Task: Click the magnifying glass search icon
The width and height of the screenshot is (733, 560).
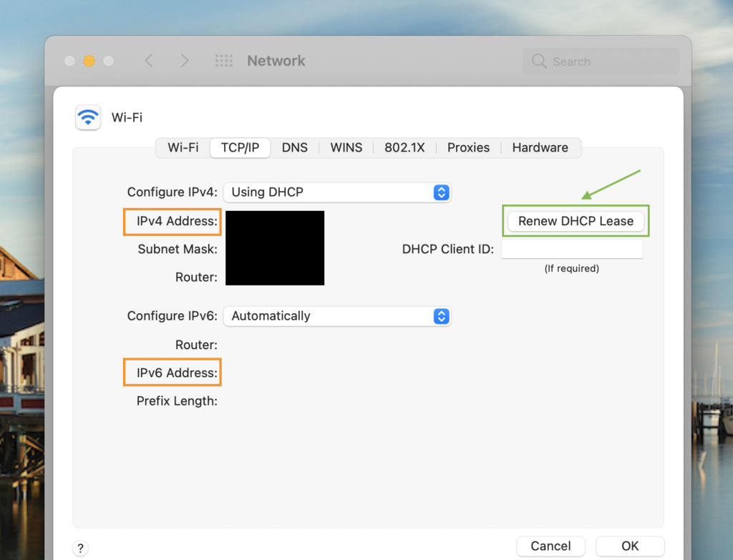Action: 539,62
